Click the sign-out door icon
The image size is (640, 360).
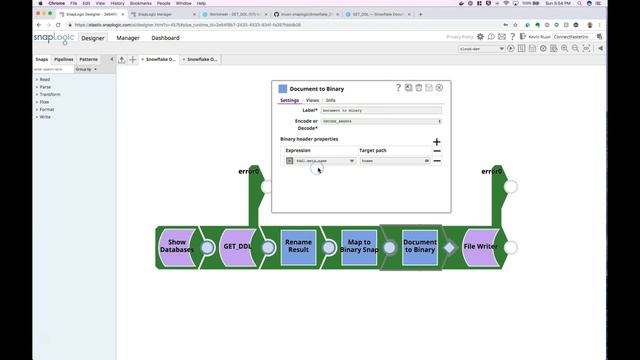click(x=523, y=37)
